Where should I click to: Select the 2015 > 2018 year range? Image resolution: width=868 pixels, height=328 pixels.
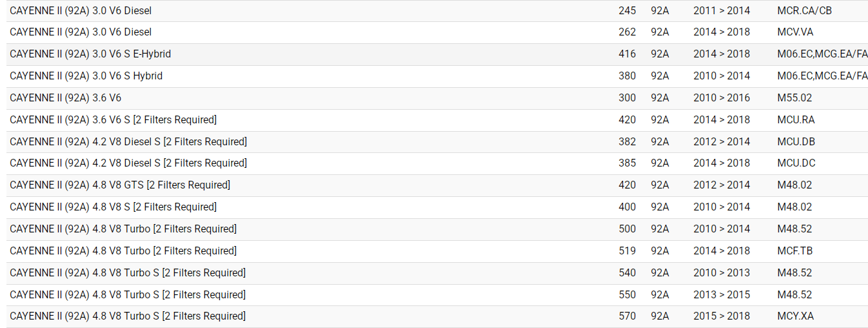tap(722, 316)
